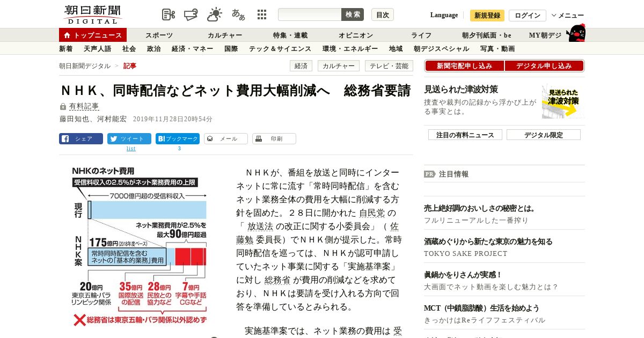This screenshot has width=644, height=338.
Task: Open 政治 submenu item
Action: [153, 49]
